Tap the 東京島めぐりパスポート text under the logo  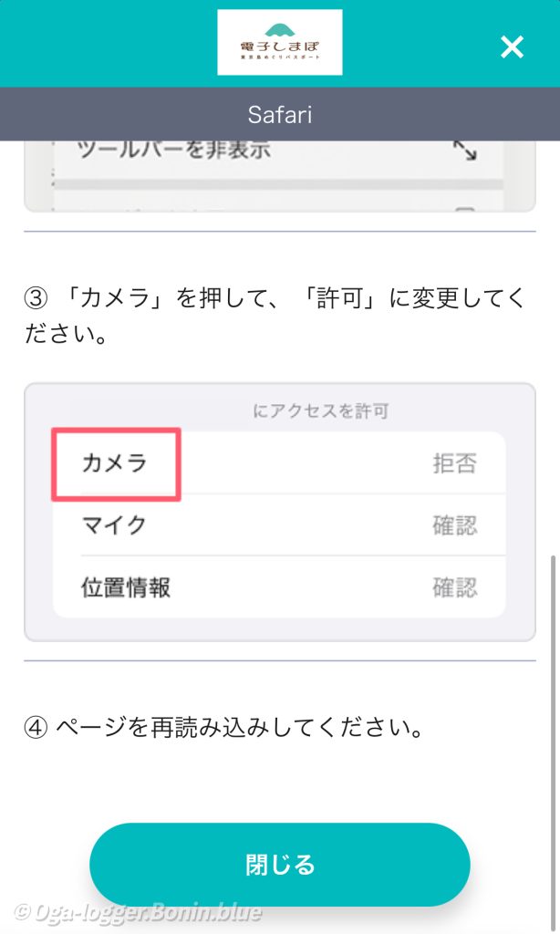pyautogui.click(x=280, y=57)
